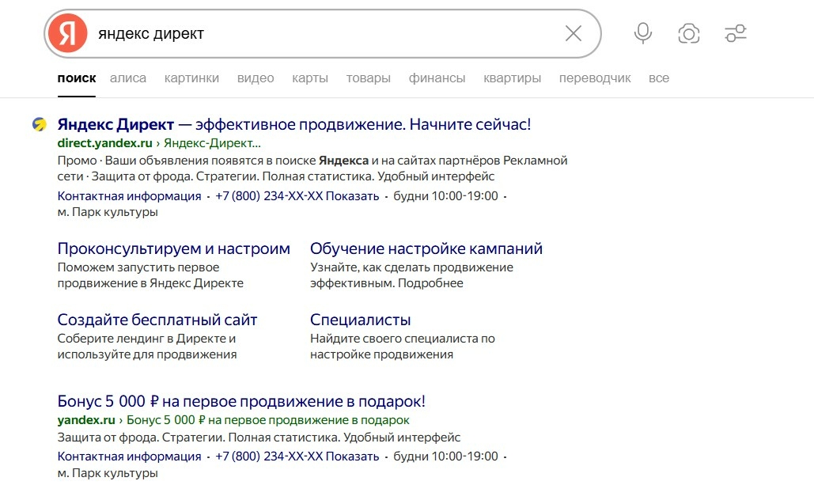Click the «Промо · Ваши объявления появятся» snippet
The width and height of the screenshot is (814, 504).
tap(312, 169)
